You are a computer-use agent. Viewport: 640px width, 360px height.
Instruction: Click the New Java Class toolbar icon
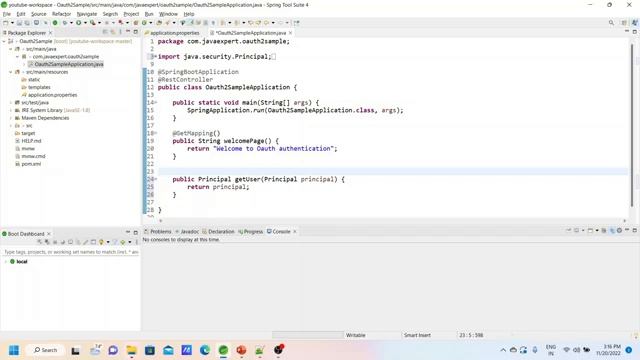click(x=144, y=23)
